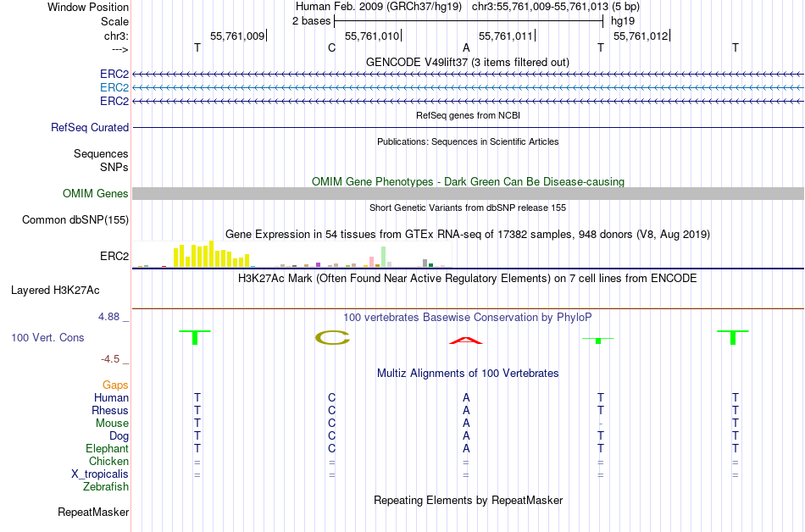The width and height of the screenshot is (805, 532).
Task: Click the -4.5 PhyloP lower limit value
Action: coord(110,359)
